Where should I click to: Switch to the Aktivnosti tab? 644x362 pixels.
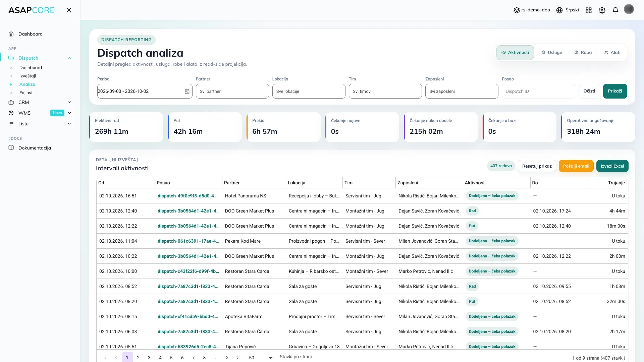pyautogui.click(x=515, y=53)
